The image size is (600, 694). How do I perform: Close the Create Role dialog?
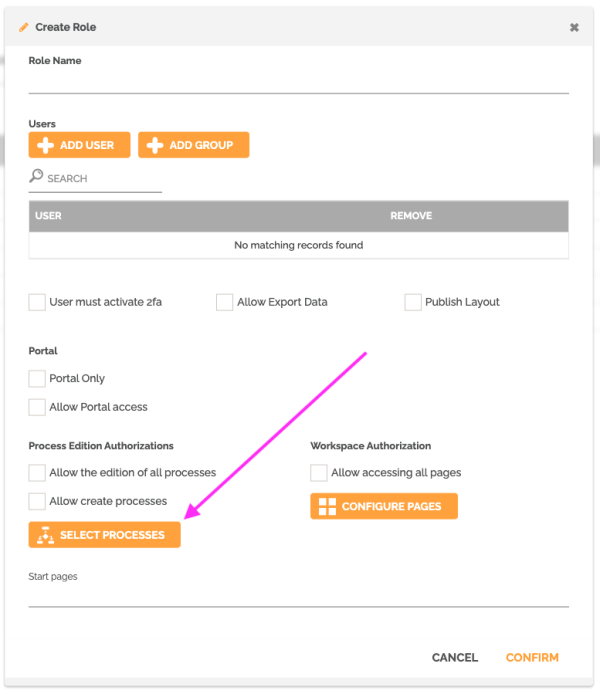[574, 27]
